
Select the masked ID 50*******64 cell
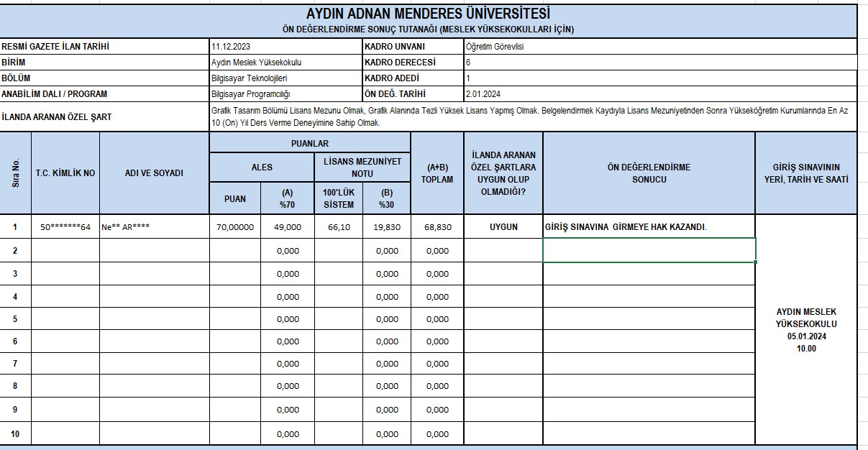(65, 228)
